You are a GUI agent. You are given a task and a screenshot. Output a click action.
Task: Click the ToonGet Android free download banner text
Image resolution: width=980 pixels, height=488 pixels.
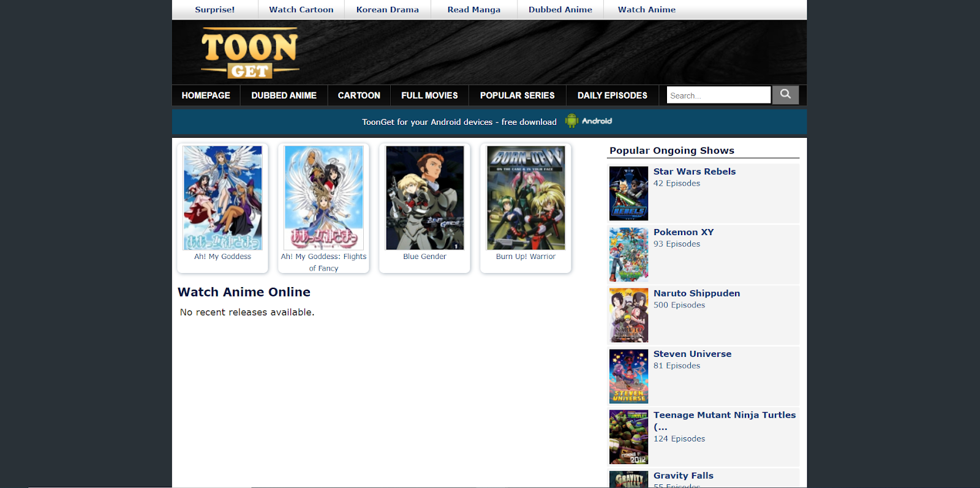tap(459, 122)
